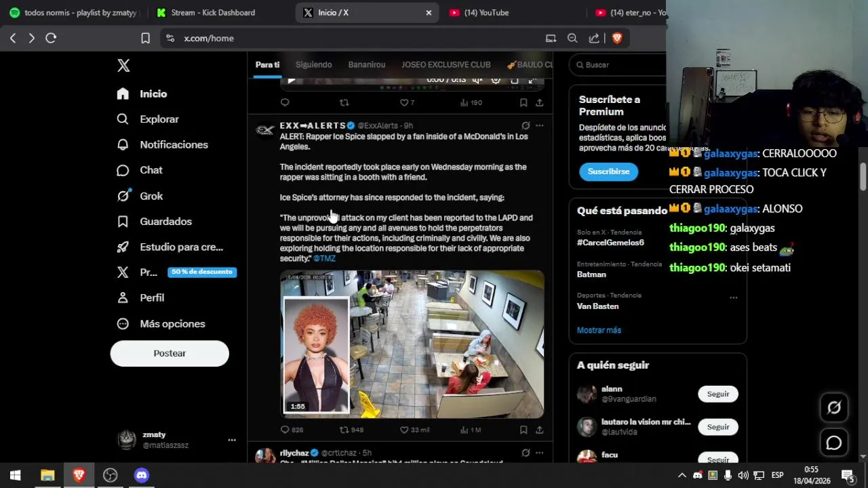Open Grok action on the ExxAlerts post
The height and width of the screenshot is (488, 868).
(x=526, y=125)
